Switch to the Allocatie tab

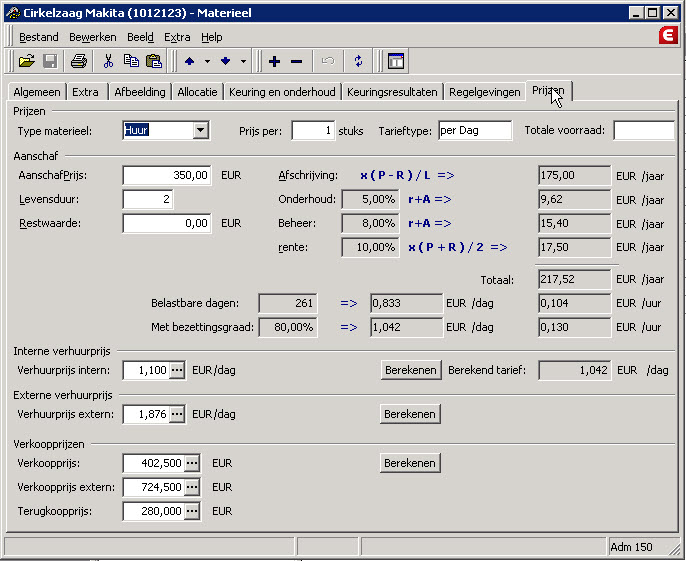[197, 92]
